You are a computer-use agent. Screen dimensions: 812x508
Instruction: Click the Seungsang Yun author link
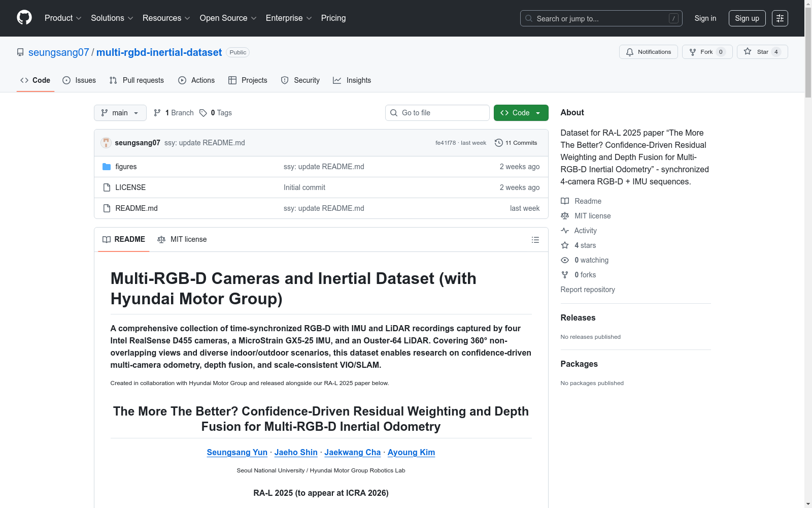click(x=237, y=452)
